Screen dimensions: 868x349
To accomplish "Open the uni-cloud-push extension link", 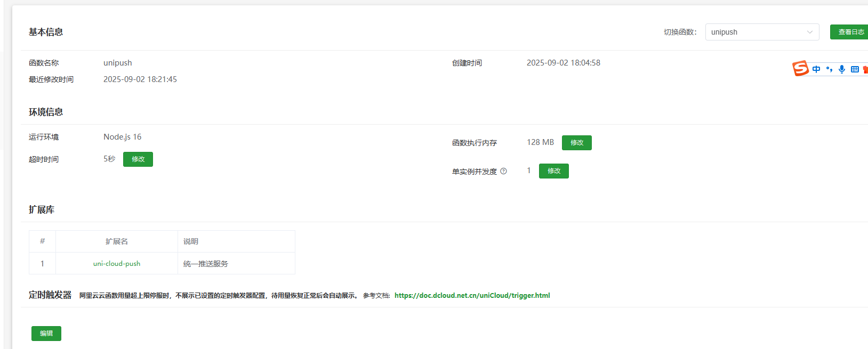I will [117, 264].
